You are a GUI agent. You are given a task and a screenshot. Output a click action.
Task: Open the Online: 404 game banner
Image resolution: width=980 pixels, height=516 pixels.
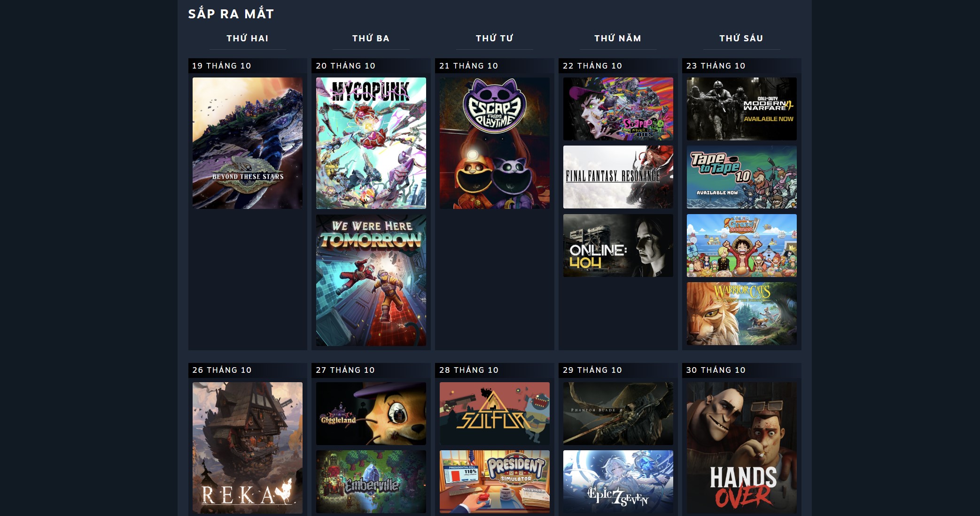point(618,246)
